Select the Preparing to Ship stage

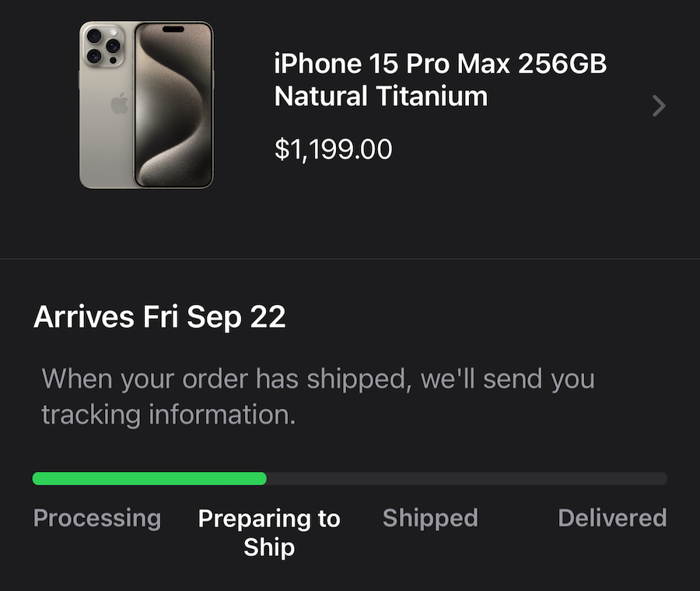coord(269,532)
